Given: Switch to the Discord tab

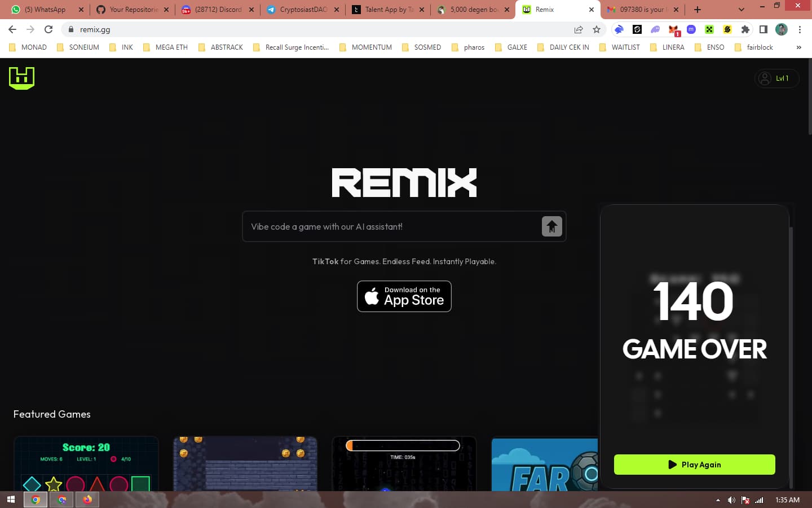Looking at the screenshot, I should 218,10.
